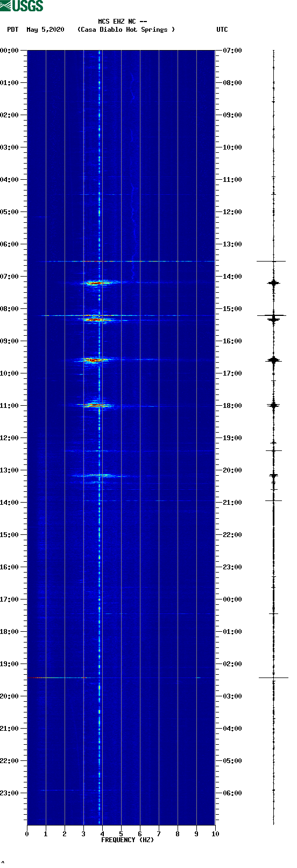Click the USGS logo

click(22, 6)
